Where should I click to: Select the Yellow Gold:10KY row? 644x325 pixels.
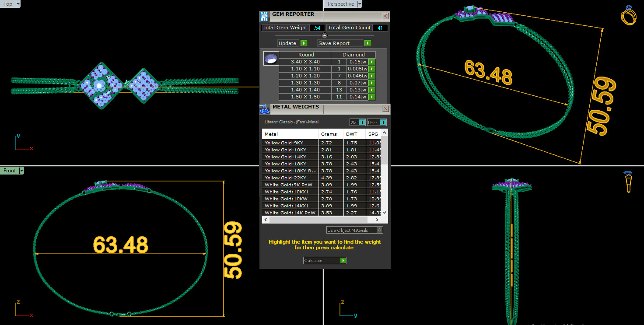coord(322,150)
